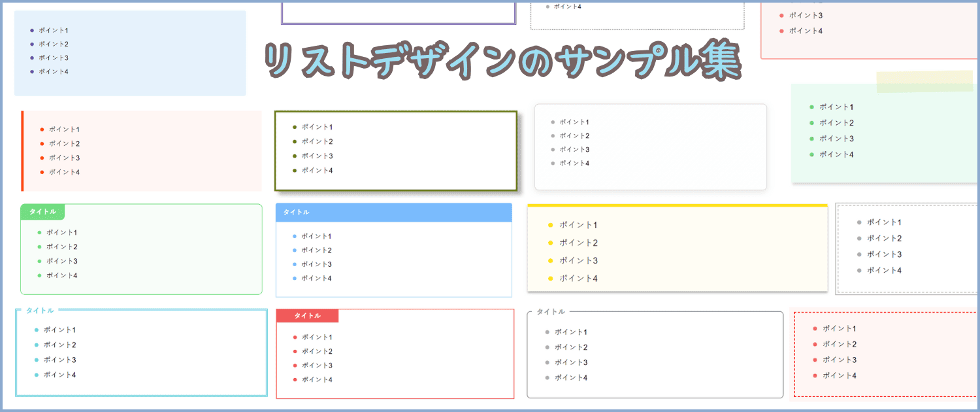
Task: Select the green タイトル tab label
Action: click(x=42, y=212)
